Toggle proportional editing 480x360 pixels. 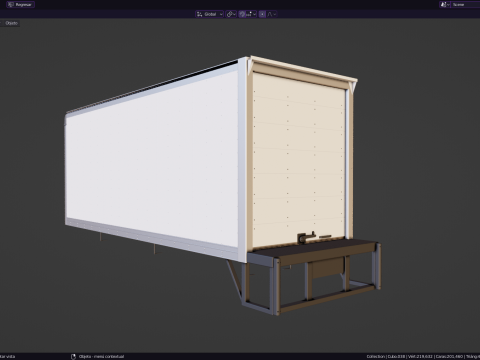pyautogui.click(x=262, y=14)
